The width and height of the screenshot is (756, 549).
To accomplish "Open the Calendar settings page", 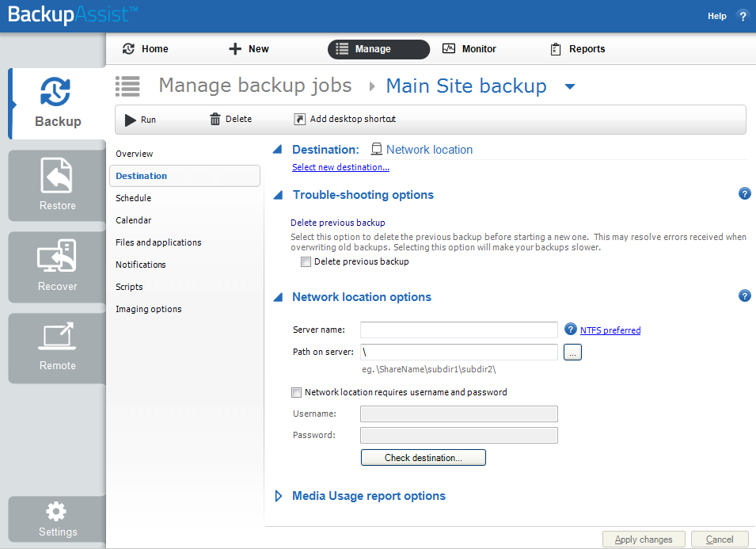I will pyautogui.click(x=133, y=220).
